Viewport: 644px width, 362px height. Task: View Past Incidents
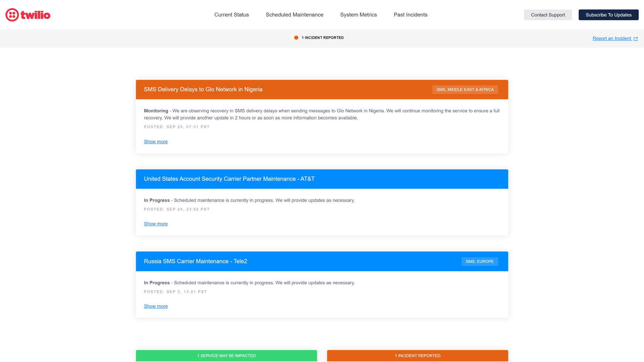411,15
